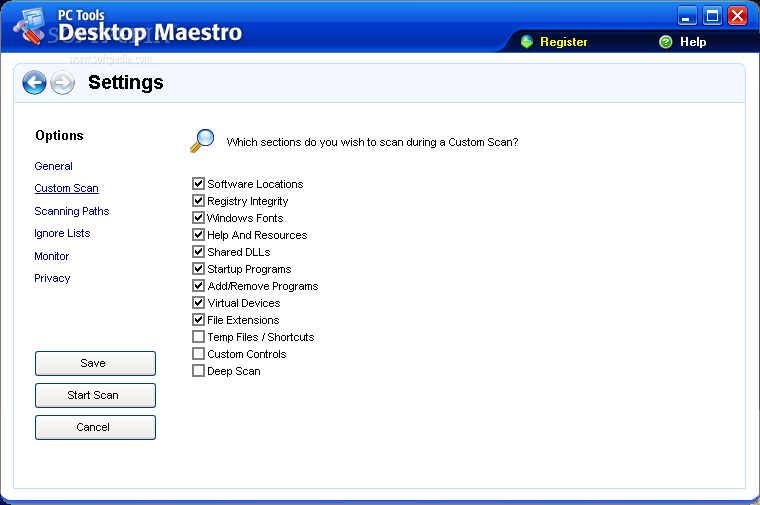Minimize the Desktop Maestro window
Screen dimensions: 760x505
pyautogui.click(x=686, y=16)
